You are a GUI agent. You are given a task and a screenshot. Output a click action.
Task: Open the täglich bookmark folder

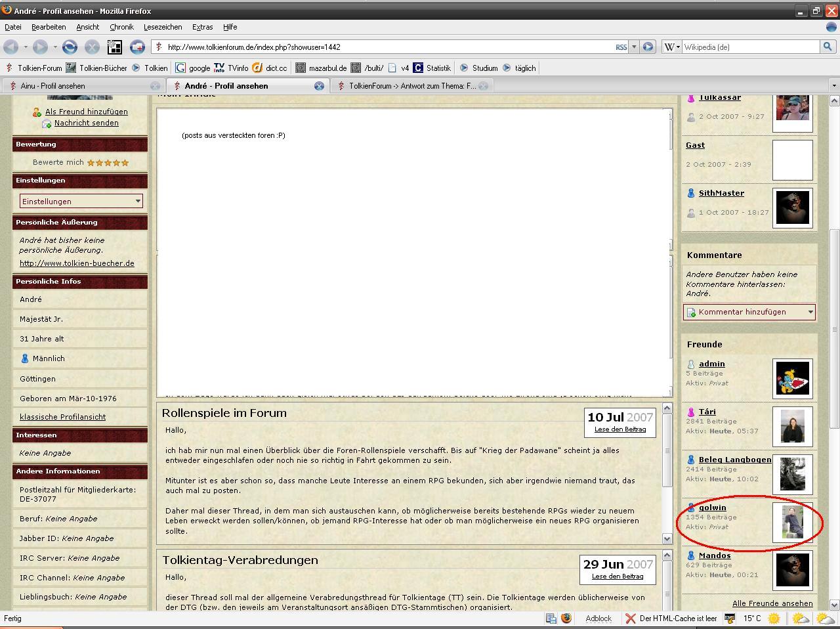coord(519,68)
